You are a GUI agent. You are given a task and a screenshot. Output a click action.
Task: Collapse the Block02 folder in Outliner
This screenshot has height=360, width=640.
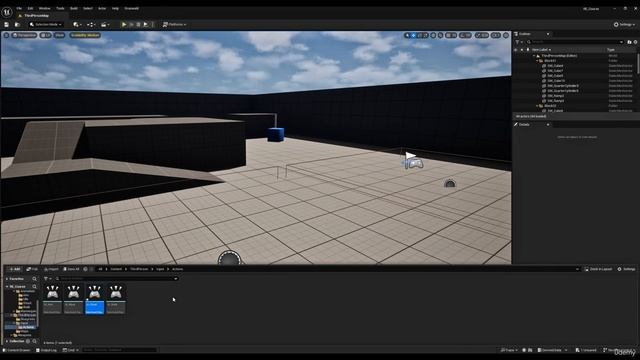[537, 106]
